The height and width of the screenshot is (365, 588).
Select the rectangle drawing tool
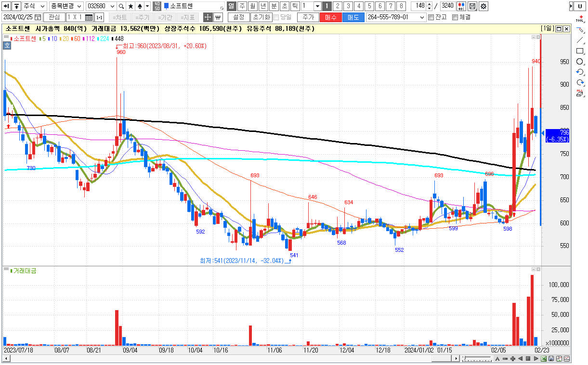(580, 51)
